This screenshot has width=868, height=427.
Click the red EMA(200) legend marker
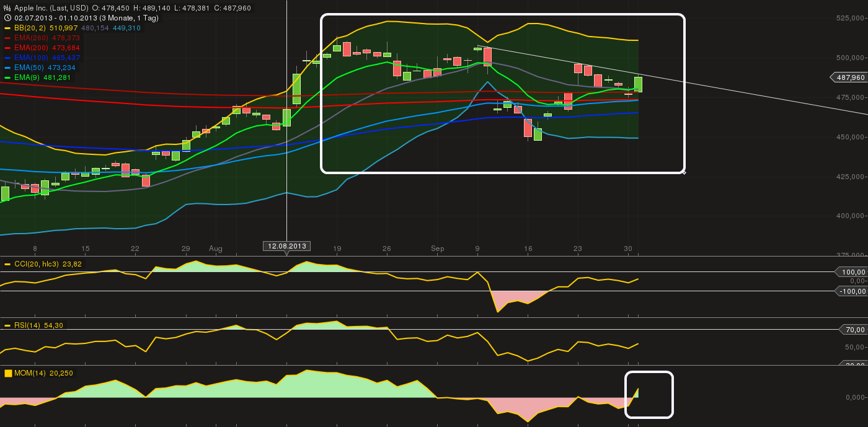[x=6, y=48]
